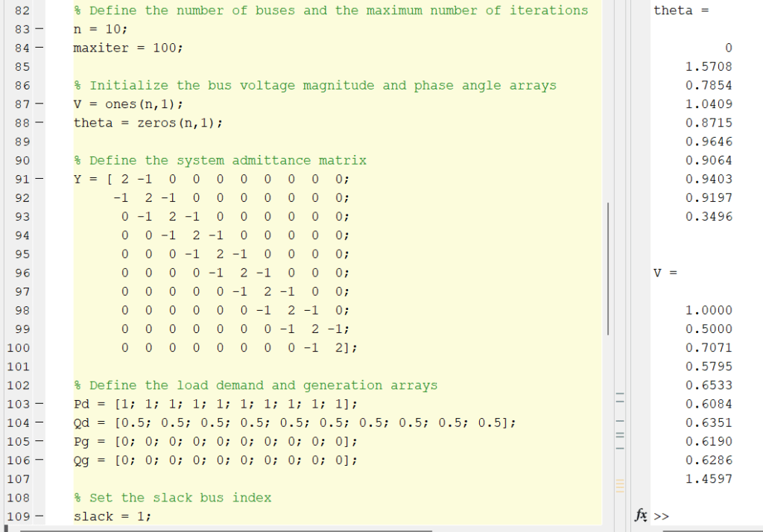Click line number 85 in the gutter

click(22, 66)
